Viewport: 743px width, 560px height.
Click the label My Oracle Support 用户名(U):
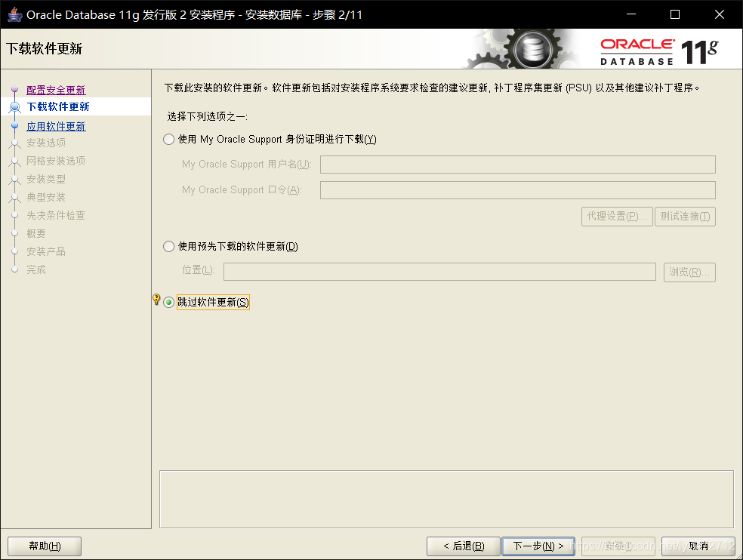246,165
